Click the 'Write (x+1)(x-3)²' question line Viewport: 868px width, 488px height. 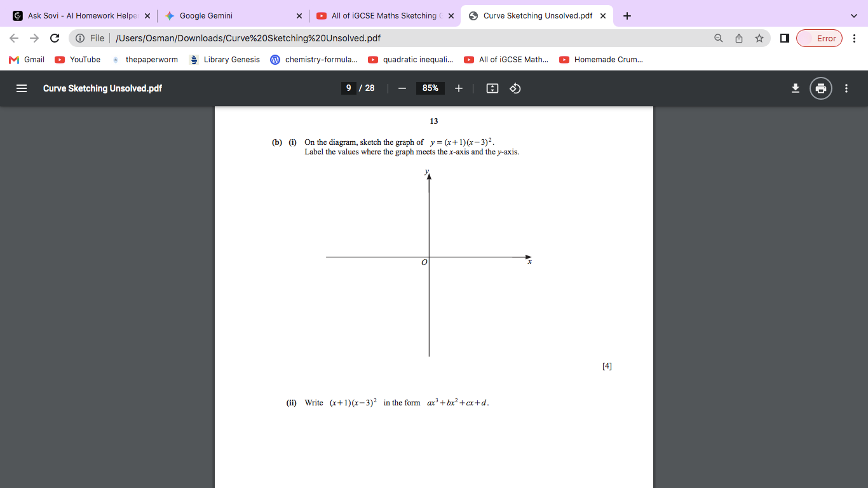click(x=397, y=402)
